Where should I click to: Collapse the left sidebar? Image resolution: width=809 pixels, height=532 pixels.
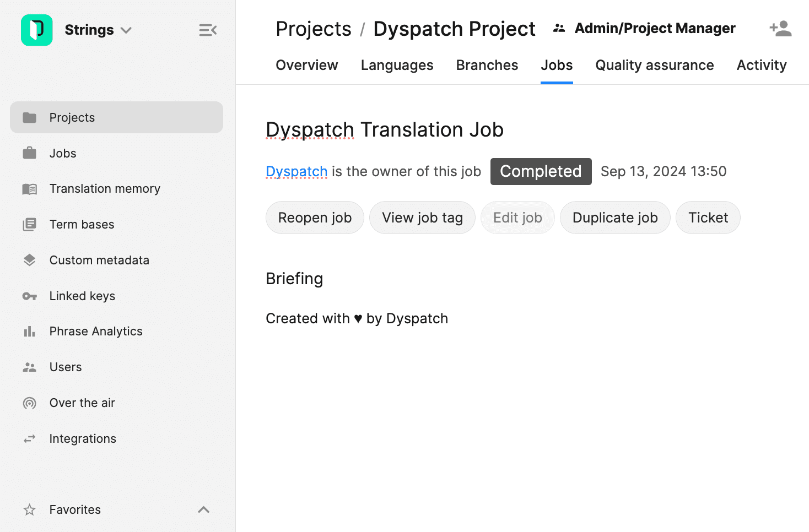(x=208, y=30)
